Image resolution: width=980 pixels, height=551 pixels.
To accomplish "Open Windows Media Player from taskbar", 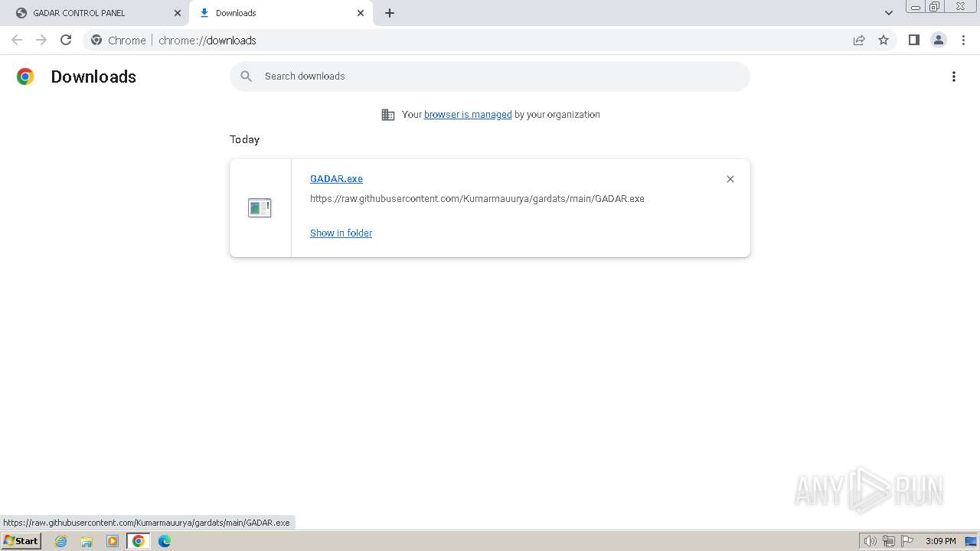I will 113,541.
